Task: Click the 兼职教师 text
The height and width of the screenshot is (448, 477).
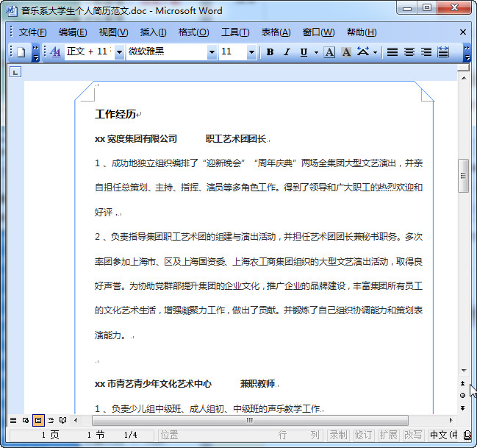Action: point(258,384)
